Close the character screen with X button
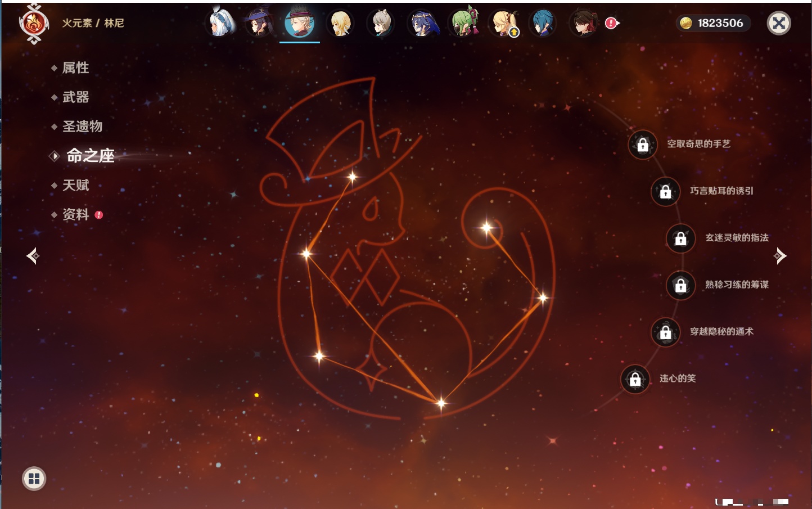The width and height of the screenshot is (812, 509). [779, 23]
